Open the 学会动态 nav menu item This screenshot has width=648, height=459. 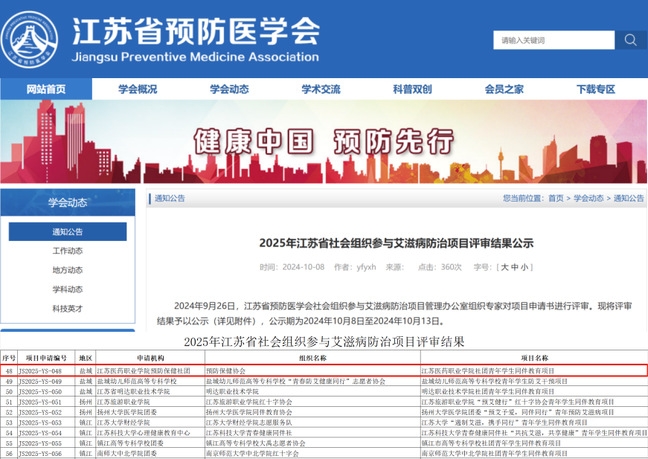pyautogui.click(x=229, y=89)
